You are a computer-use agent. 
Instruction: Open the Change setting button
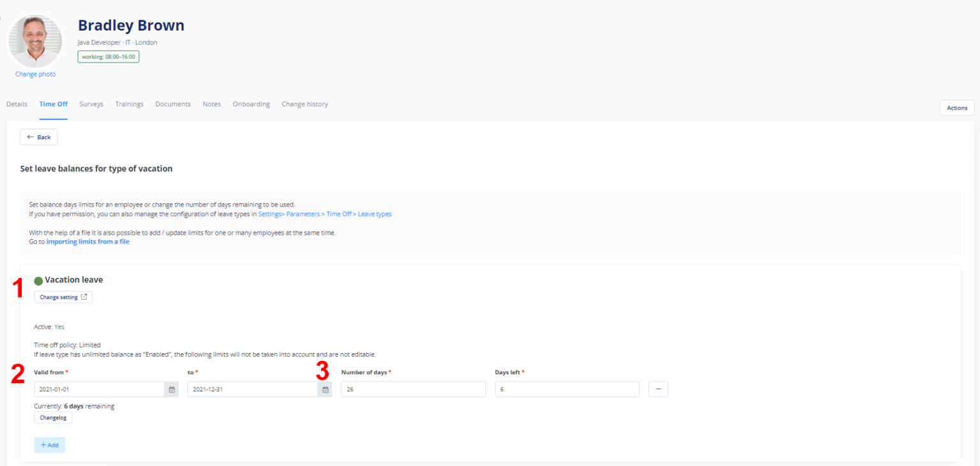click(x=63, y=297)
